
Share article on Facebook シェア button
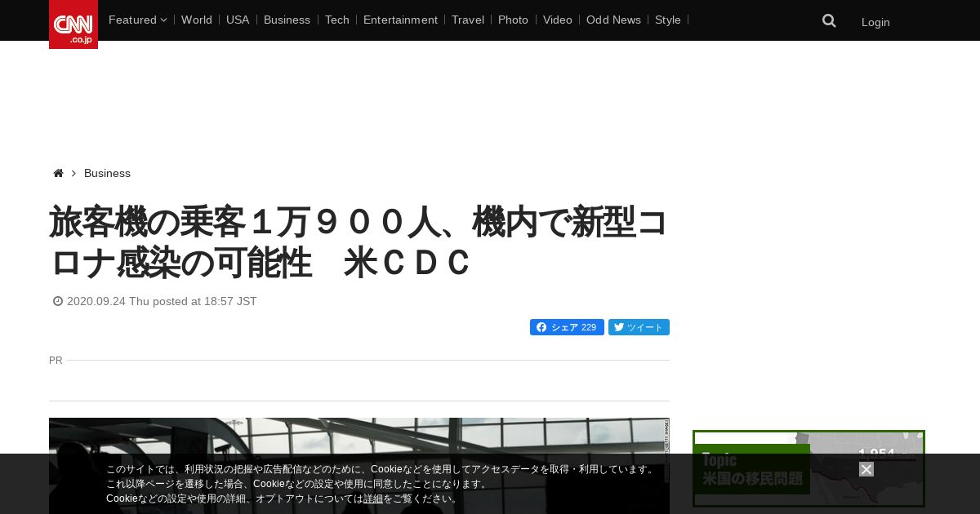[567, 327]
